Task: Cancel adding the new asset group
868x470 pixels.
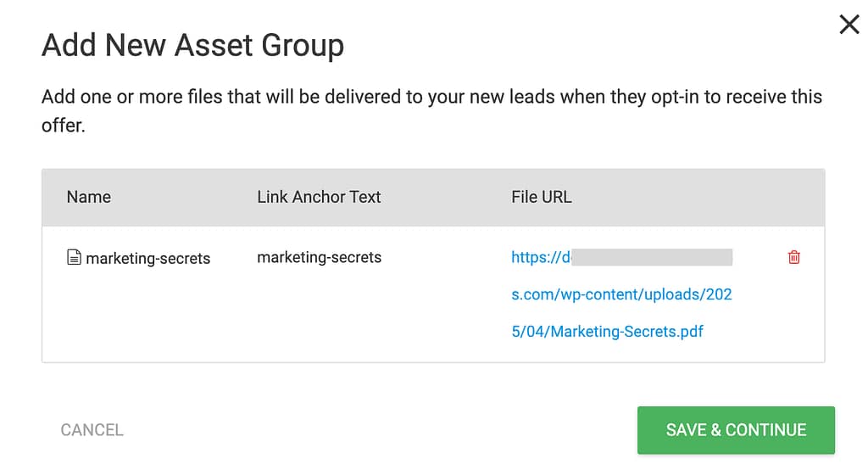Action: tap(92, 430)
